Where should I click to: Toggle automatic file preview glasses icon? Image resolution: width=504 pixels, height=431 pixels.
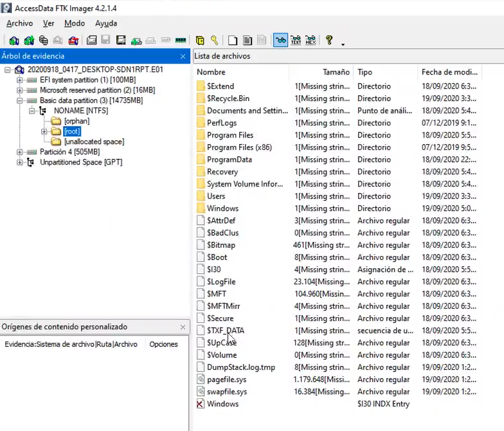(280, 40)
